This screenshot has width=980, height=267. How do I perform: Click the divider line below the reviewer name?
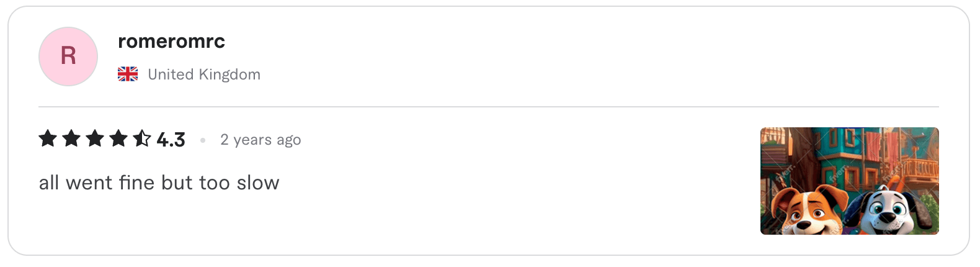coord(489,107)
